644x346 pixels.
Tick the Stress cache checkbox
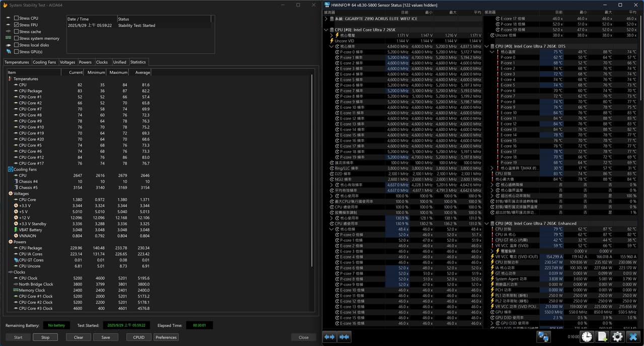pyautogui.click(x=17, y=32)
